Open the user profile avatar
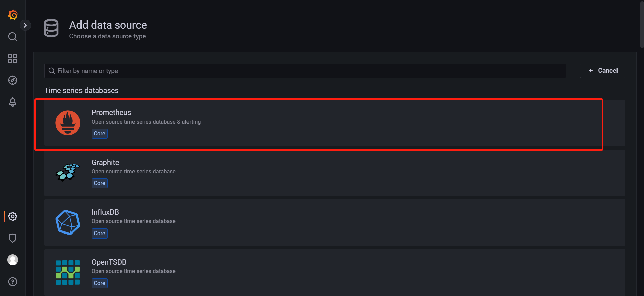The height and width of the screenshot is (296, 644). tap(13, 260)
